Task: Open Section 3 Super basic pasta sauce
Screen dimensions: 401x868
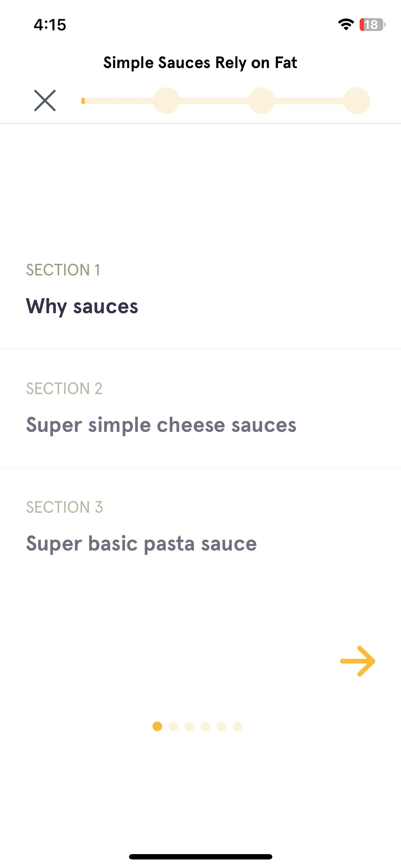Action: point(200,527)
